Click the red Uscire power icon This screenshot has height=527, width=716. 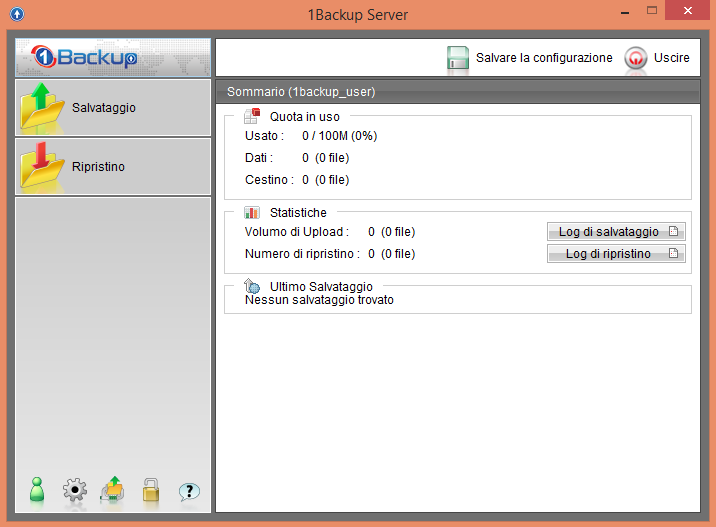coord(636,58)
